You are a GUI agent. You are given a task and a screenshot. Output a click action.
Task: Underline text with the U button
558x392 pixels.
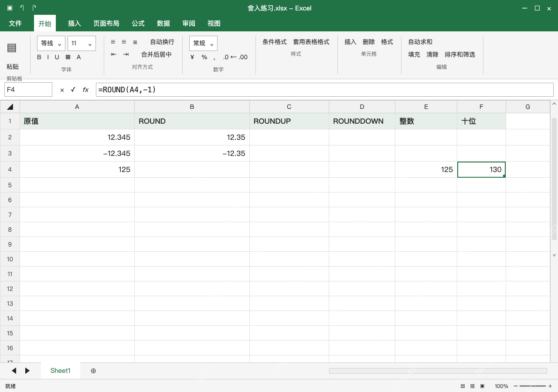[x=57, y=57]
